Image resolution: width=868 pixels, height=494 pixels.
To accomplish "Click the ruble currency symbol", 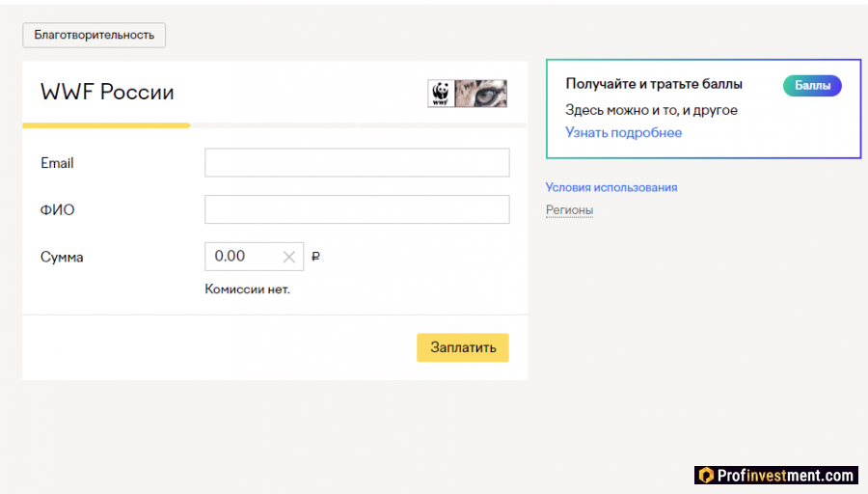I will pyautogui.click(x=315, y=257).
